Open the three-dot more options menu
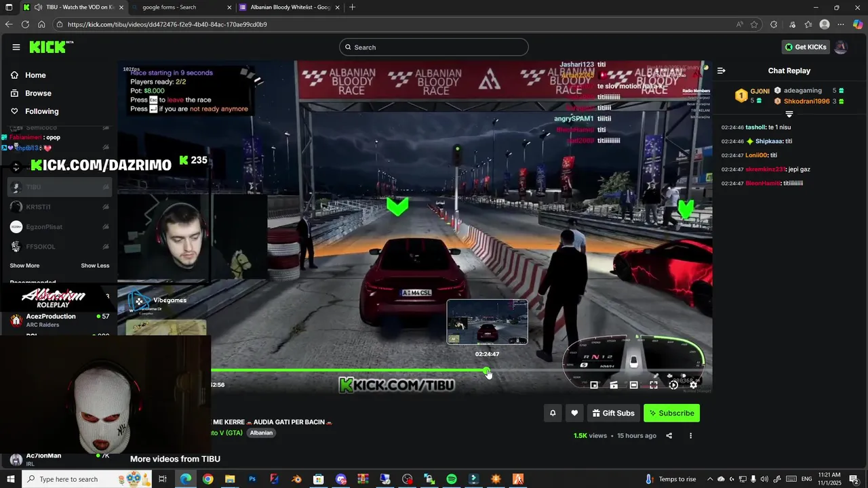Image resolution: width=868 pixels, height=488 pixels. 690,436
